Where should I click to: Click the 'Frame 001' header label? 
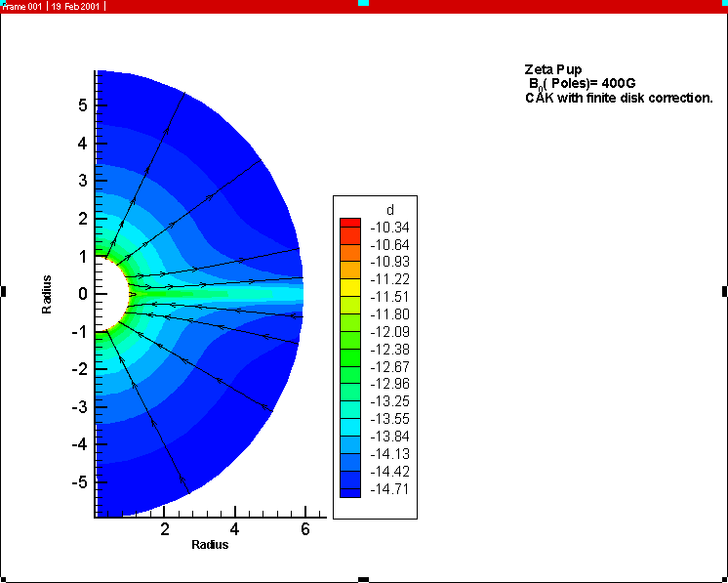click(22, 6)
